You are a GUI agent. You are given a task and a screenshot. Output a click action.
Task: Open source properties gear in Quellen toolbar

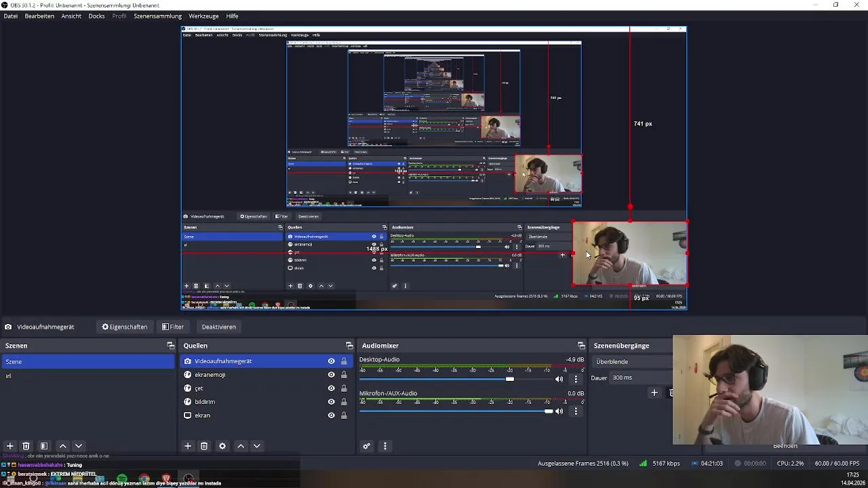[222, 446]
